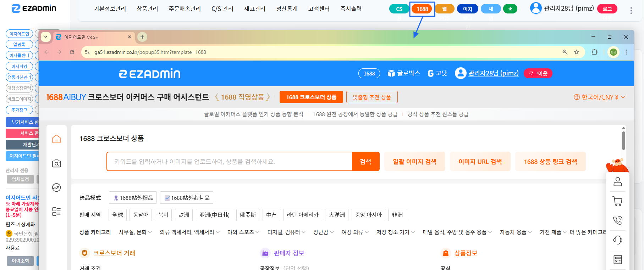Viewport: 644px width, 270px height.
Task: Toggle the 东南아 sales region filter
Action: (141, 215)
